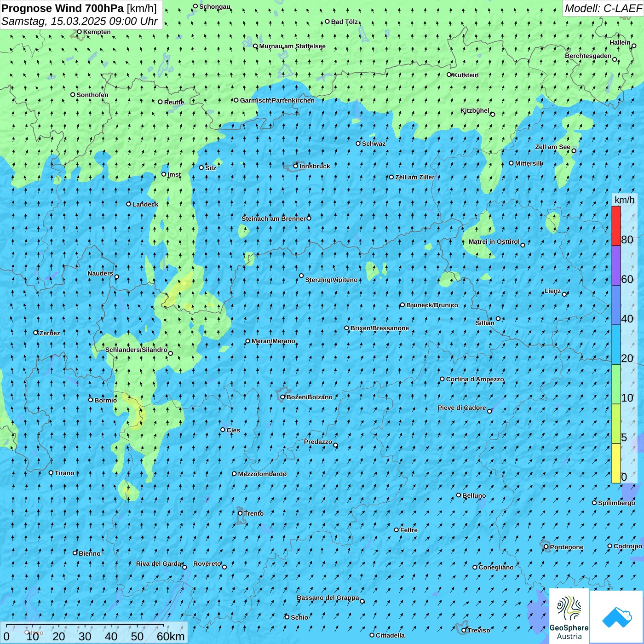
Task: Click the Nauders station marker
Action: pyautogui.click(x=117, y=277)
